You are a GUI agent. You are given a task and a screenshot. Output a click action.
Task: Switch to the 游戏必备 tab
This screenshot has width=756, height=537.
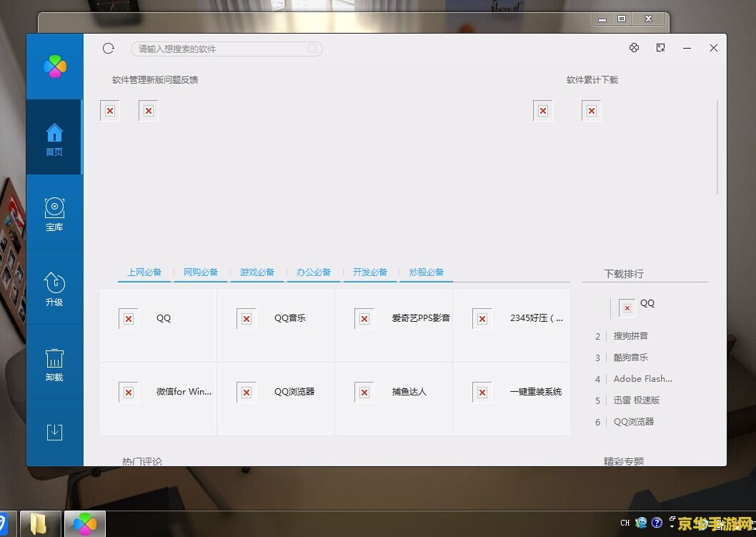pyautogui.click(x=257, y=272)
